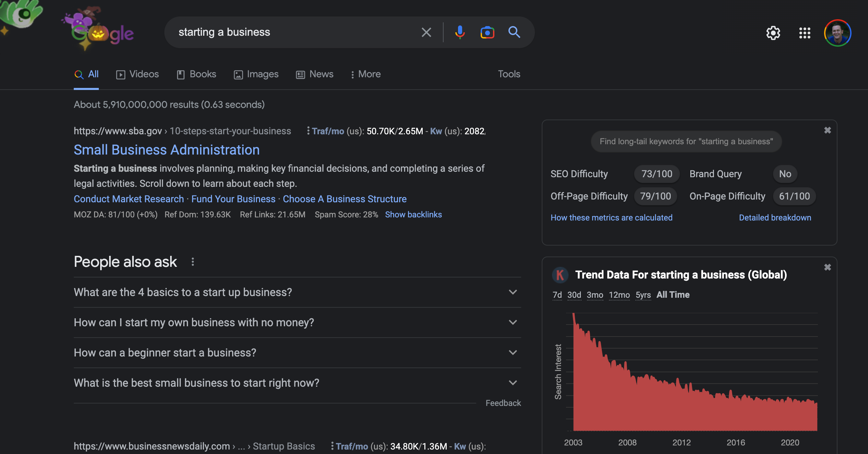Select the 30d trend range
Viewport: 868px width, 454px height.
(x=574, y=295)
